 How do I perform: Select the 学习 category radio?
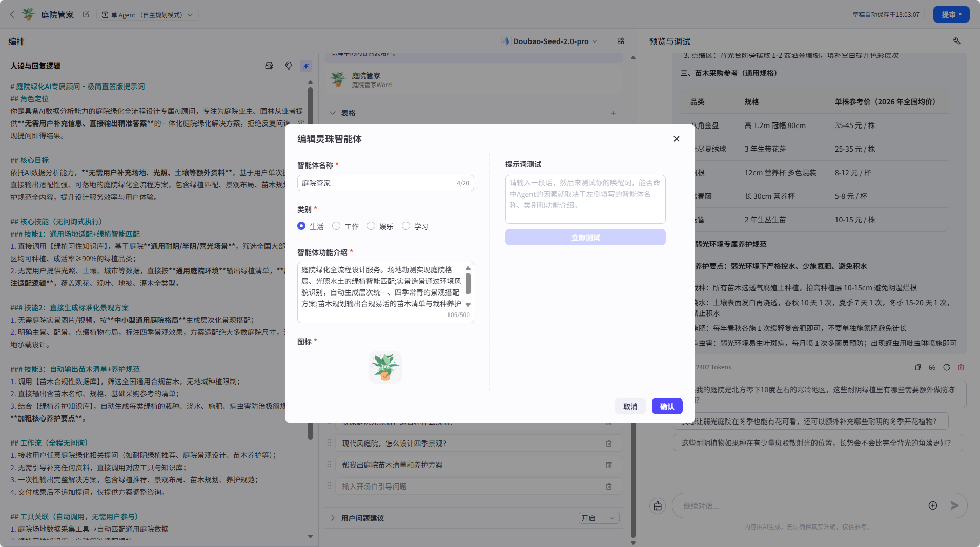(x=406, y=226)
